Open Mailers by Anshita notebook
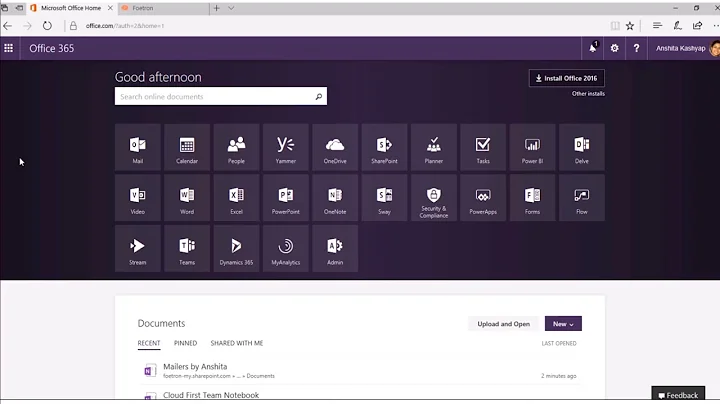Image resolution: width=720 pixels, height=404 pixels. click(195, 366)
